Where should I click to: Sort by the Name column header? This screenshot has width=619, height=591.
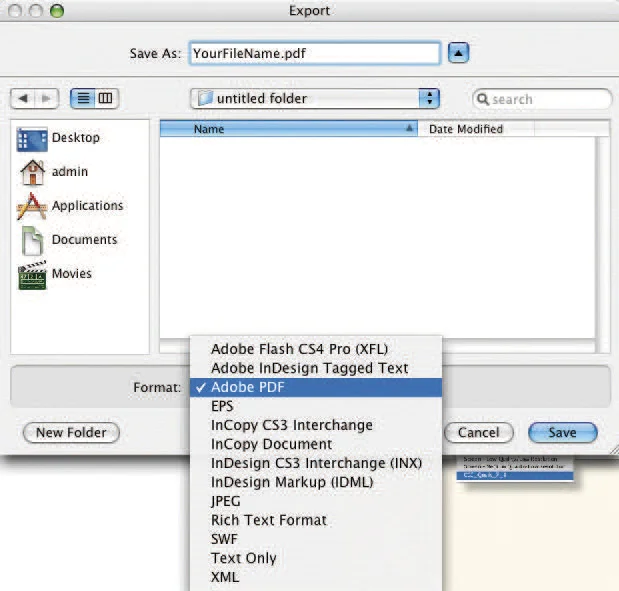(x=289, y=129)
